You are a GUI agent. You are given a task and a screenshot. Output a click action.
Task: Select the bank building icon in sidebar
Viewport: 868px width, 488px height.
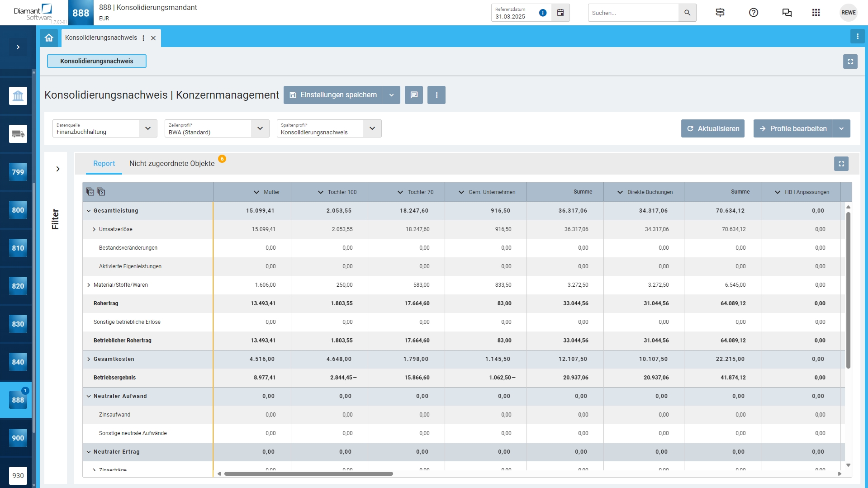[18, 96]
